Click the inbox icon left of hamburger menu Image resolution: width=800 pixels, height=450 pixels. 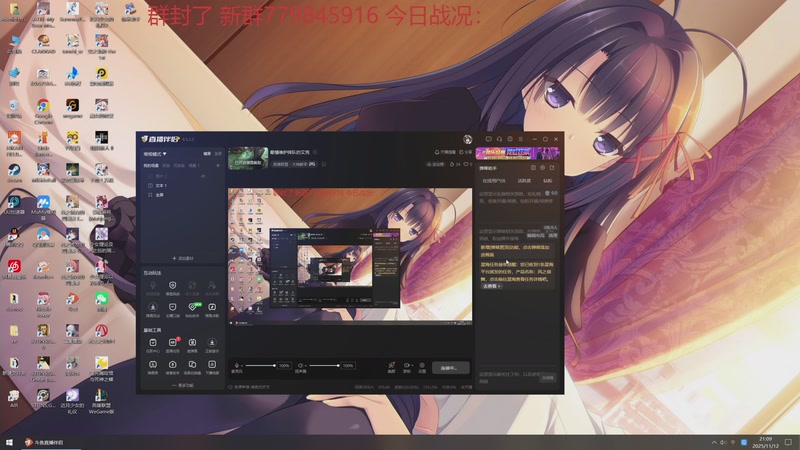(510, 139)
